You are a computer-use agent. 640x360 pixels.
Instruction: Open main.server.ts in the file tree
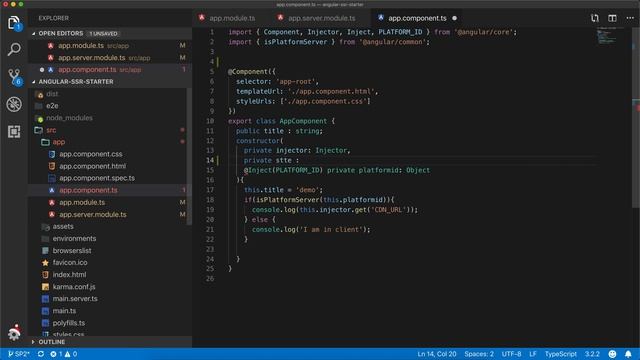coord(75,299)
